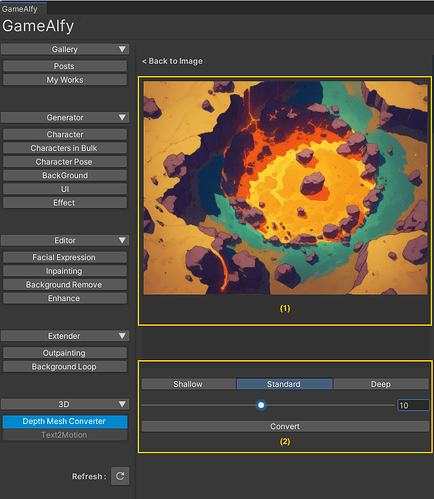
Task: Select the Shallow depth option
Action: tap(188, 384)
